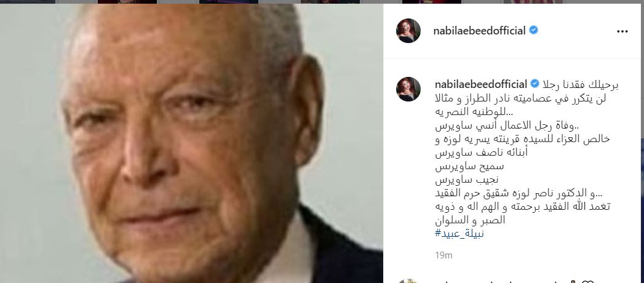Click the caption's last line الصبر و السلوان

pos(470,220)
